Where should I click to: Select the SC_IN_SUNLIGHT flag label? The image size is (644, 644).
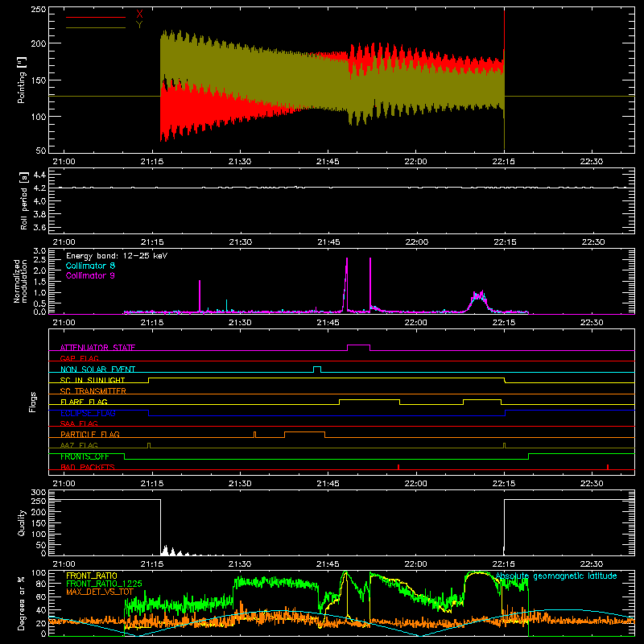[x=93, y=380]
